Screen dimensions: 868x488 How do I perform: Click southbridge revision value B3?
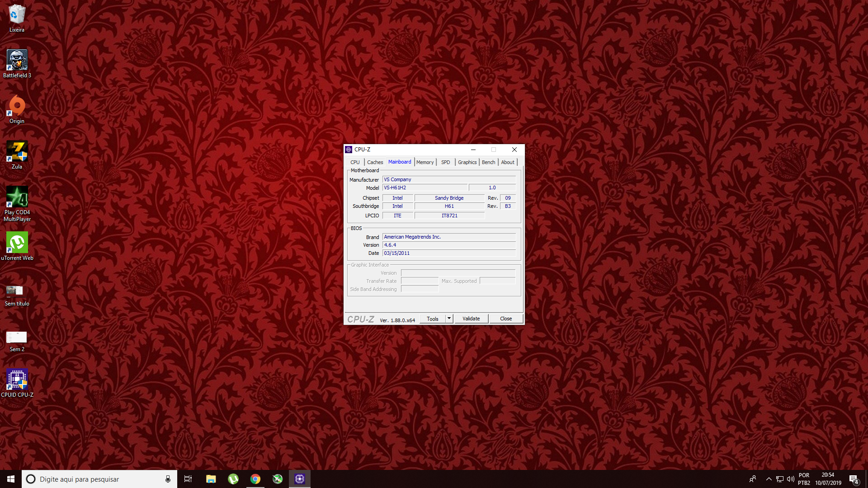508,206
